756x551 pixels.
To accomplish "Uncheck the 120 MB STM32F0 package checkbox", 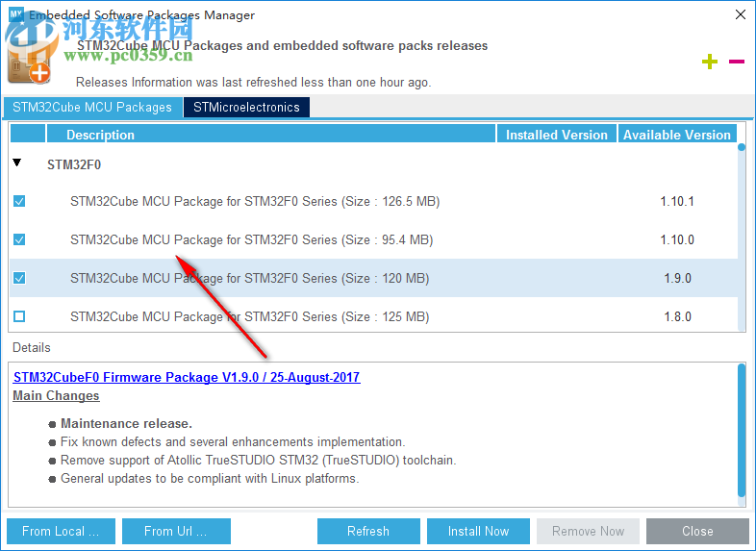I will pyautogui.click(x=19, y=278).
